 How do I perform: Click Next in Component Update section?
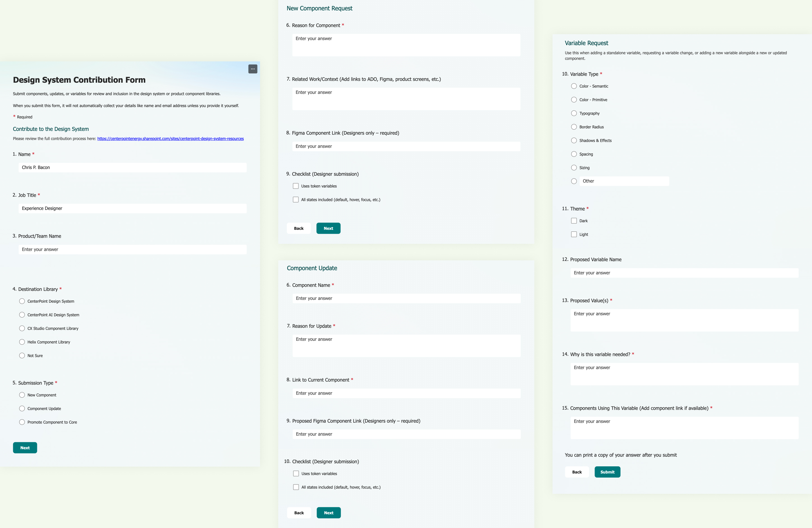[329, 513]
